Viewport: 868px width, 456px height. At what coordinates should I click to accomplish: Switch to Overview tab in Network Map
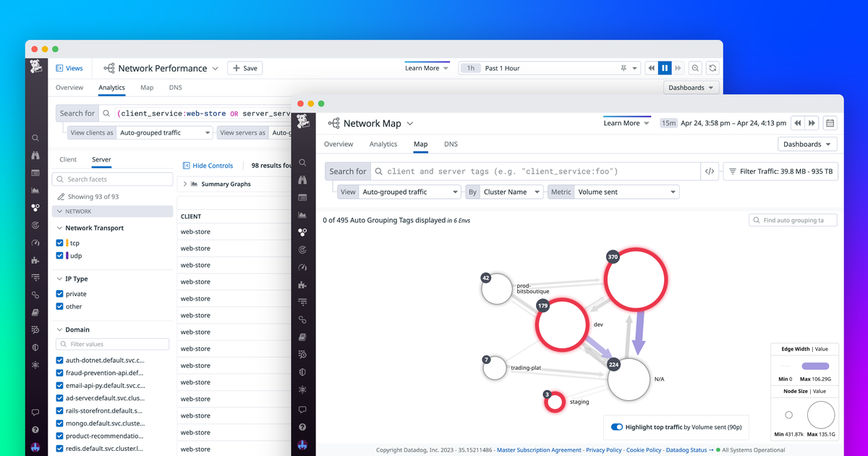[339, 144]
